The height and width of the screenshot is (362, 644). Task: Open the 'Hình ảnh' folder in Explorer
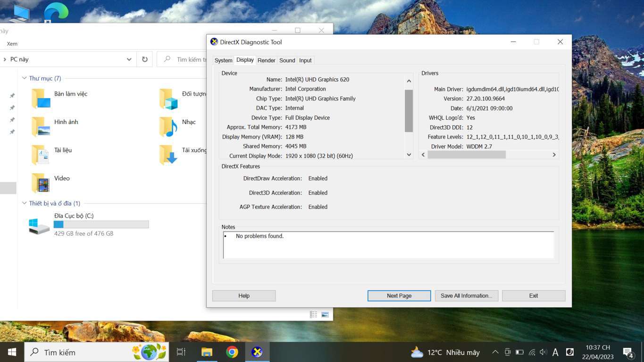point(55,126)
